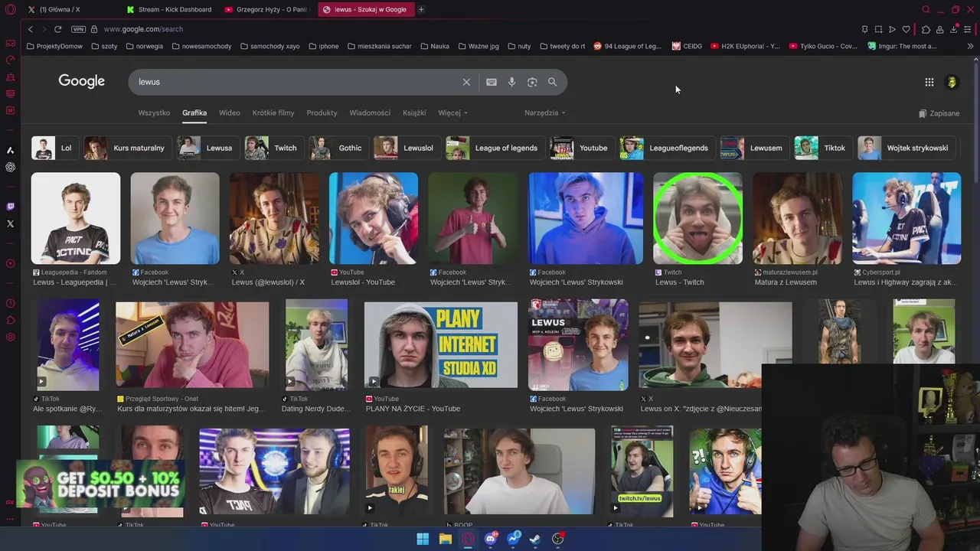The height and width of the screenshot is (551, 980).
Task: Bookmark page with the heart icon
Action: click(906, 29)
